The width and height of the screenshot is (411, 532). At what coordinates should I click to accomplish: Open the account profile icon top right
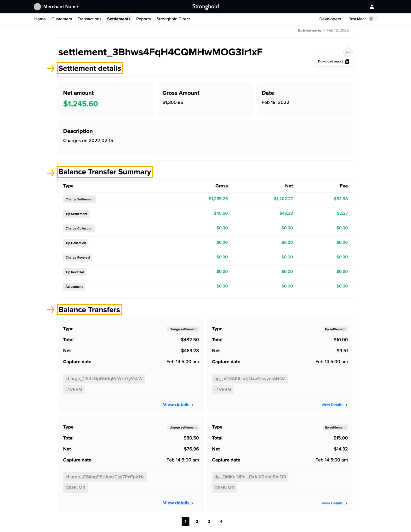pyautogui.click(x=372, y=6)
